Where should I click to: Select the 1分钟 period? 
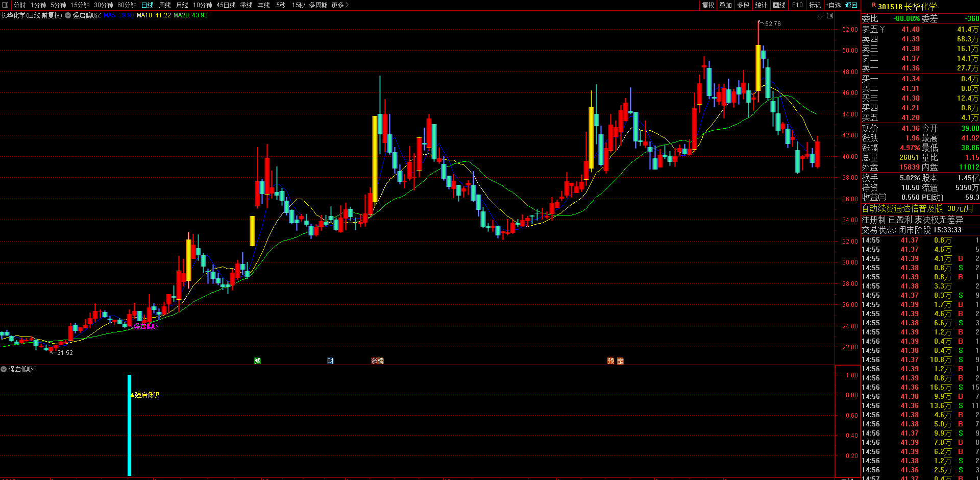(38, 5)
